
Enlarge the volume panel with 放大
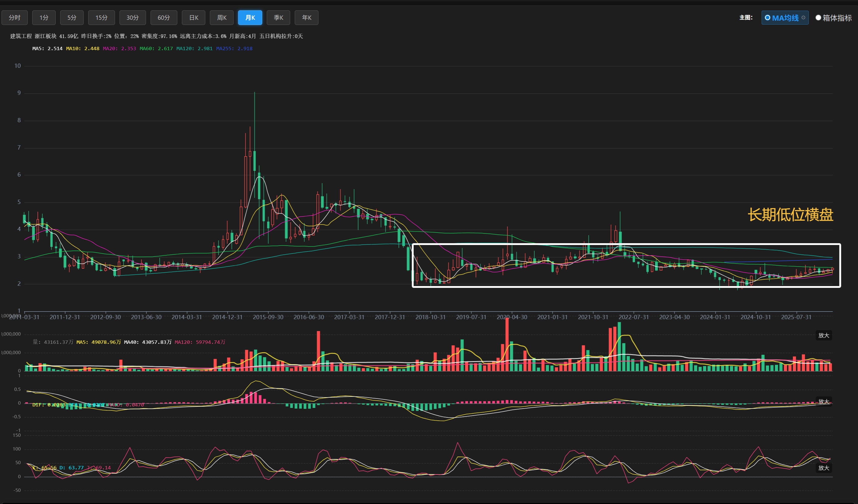tap(823, 336)
